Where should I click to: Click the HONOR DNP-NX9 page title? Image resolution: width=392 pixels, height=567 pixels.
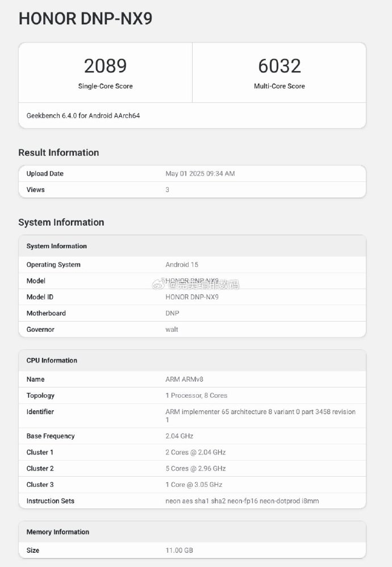[85, 19]
